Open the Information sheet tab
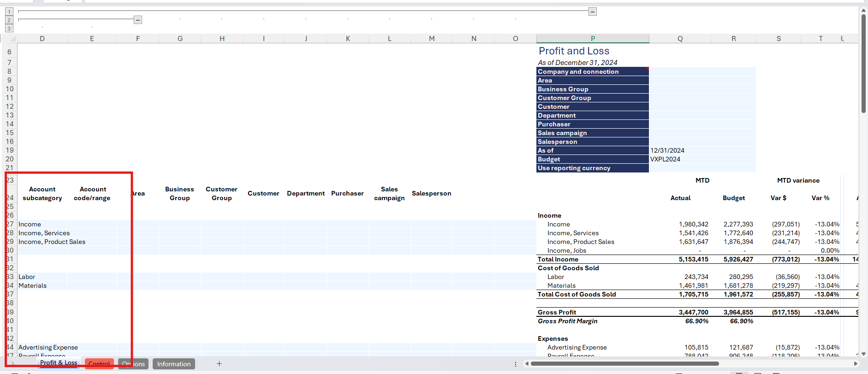Image resolution: width=868 pixels, height=374 pixels. 173,364
